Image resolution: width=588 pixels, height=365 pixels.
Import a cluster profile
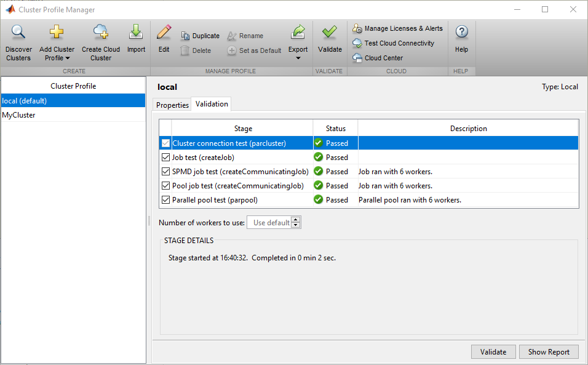[x=136, y=37]
